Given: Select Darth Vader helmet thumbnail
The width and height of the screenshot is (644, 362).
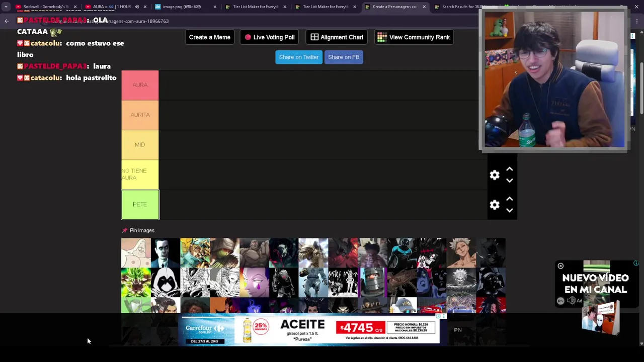Looking at the screenshot, I should 491,283.
